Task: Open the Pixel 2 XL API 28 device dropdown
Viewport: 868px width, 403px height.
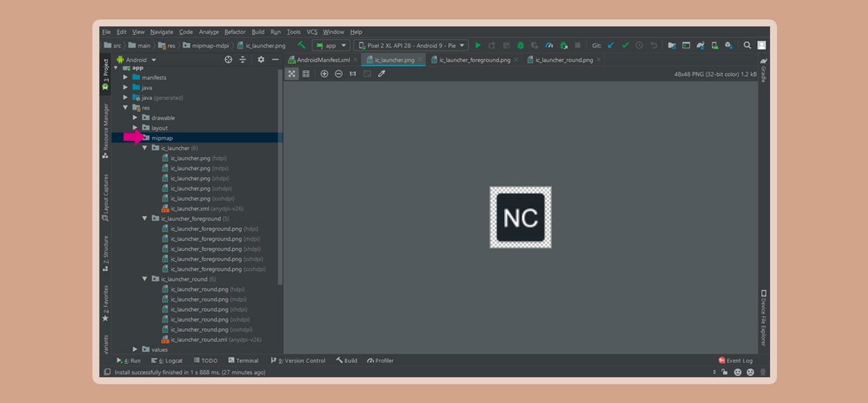Action: tap(411, 45)
